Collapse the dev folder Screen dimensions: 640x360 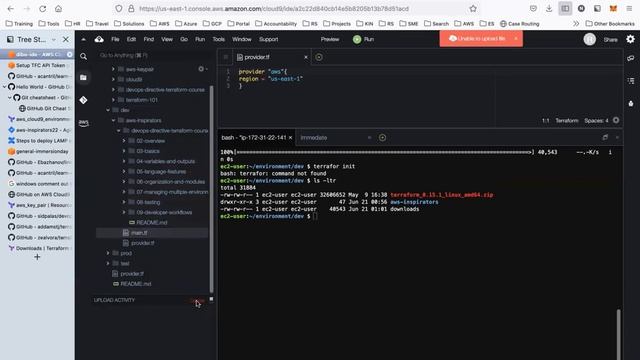point(108,110)
